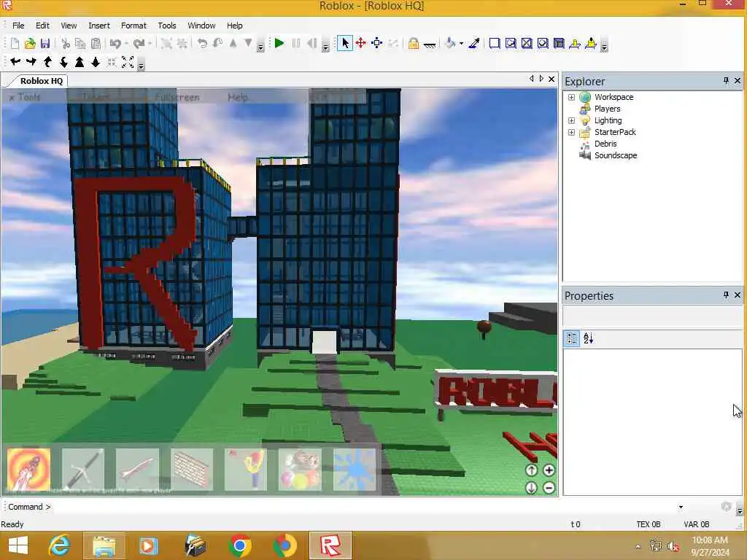
Task: Open Chrome from the Windows taskbar
Action: pos(240,545)
